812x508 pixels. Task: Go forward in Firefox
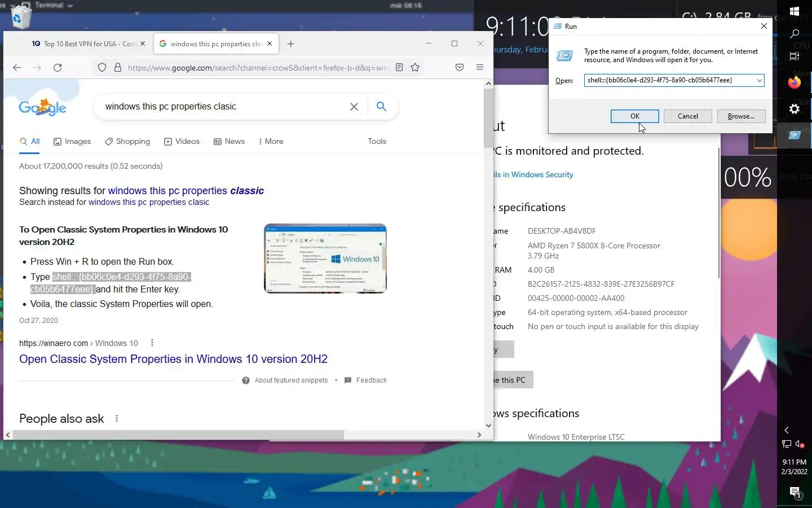[37, 68]
